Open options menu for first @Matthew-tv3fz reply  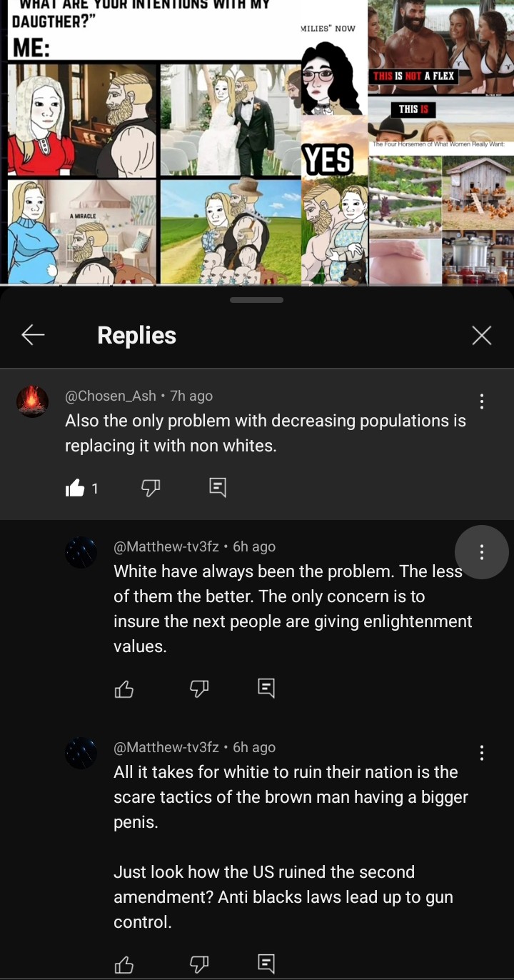pyautogui.click(x=482, y=552)
